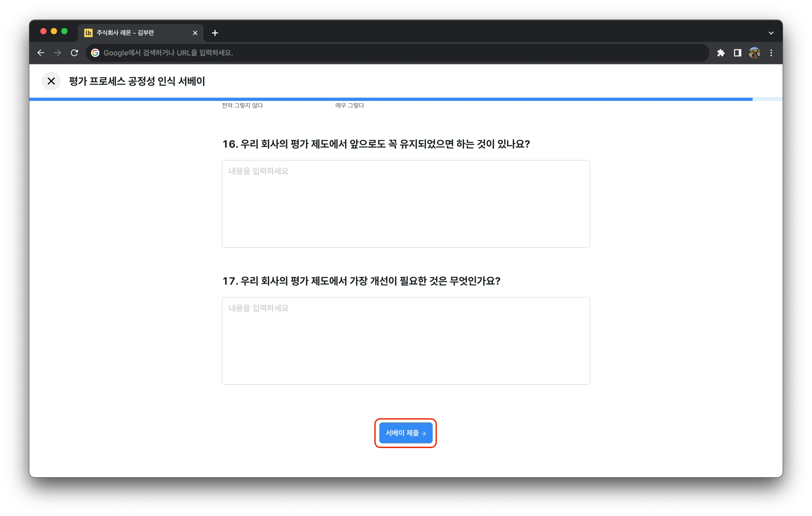Click the yellow lb favicon on the tab
The height and width of the screenshot is (516, 812).
tap(88, 33)
